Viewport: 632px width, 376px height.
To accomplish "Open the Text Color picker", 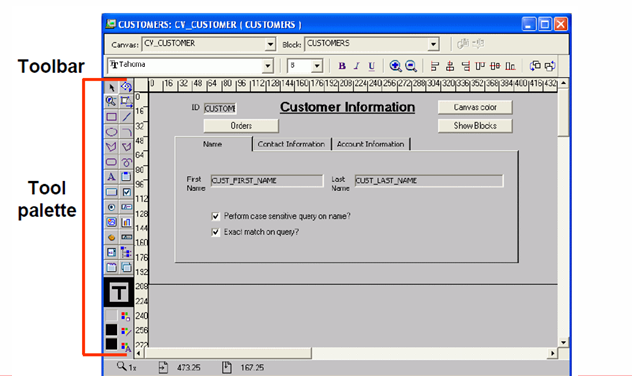I will (x=126, y=346).
